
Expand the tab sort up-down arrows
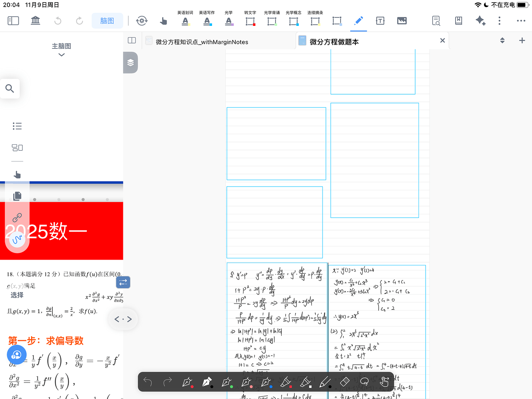click(502, 41)
